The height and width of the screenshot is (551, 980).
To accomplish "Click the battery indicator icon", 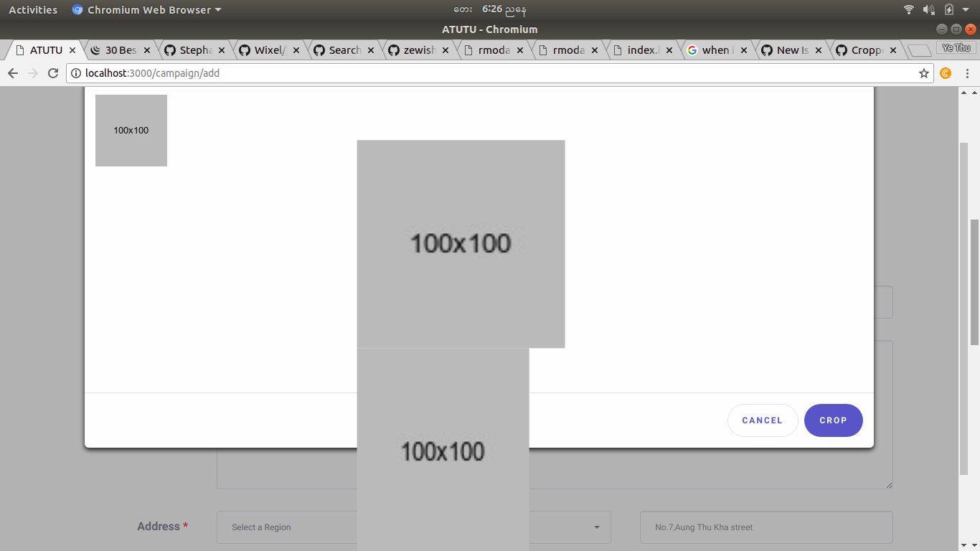I will click(948, 9).
